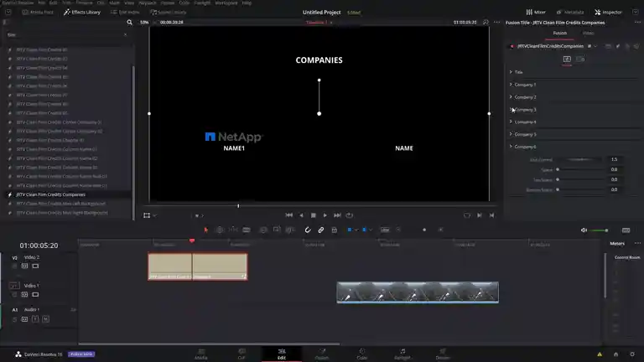Click the Stop button in viewer transport
The height and width of the screenshot is (362, 644).
tap(313, 215)
